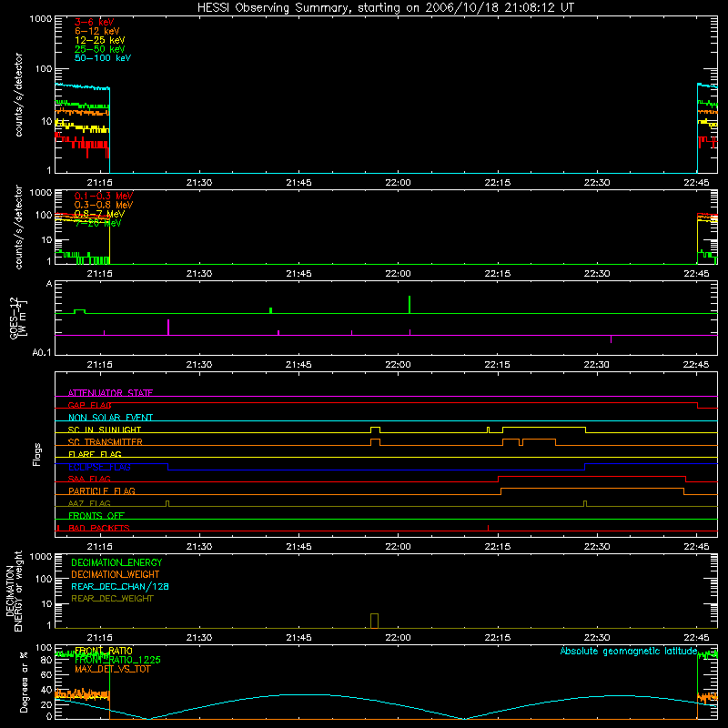Click the top panel counts/s/detector axis label
728x728 pixels.
coord(18,95)
